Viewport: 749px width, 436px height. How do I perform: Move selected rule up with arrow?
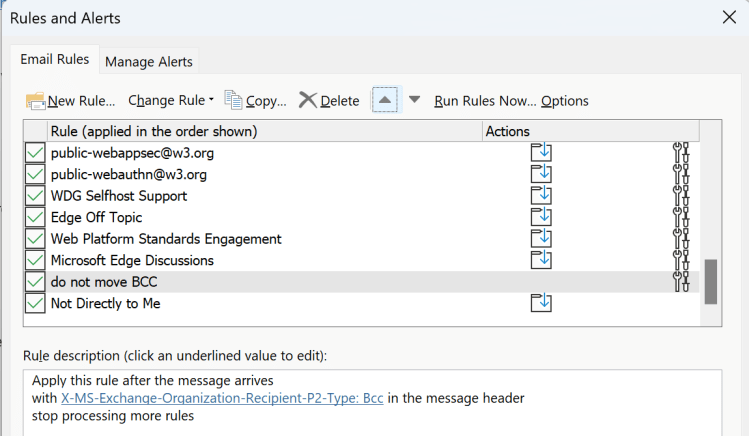(x=385, y=100)
